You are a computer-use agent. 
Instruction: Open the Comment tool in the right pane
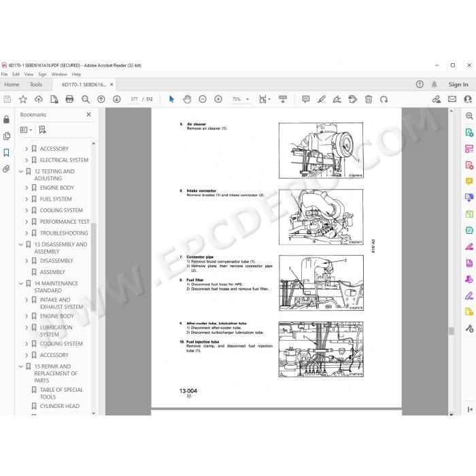point(469,182)
